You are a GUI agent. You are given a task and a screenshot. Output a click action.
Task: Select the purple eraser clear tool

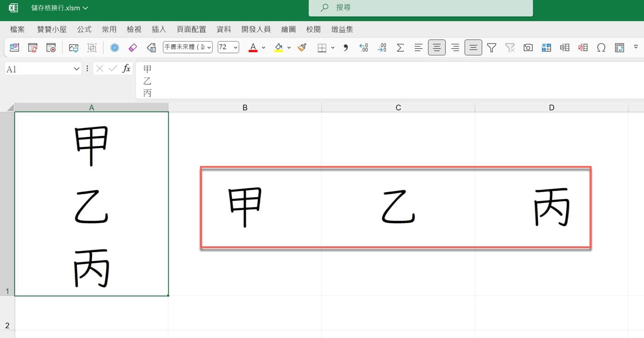(132, 47)
